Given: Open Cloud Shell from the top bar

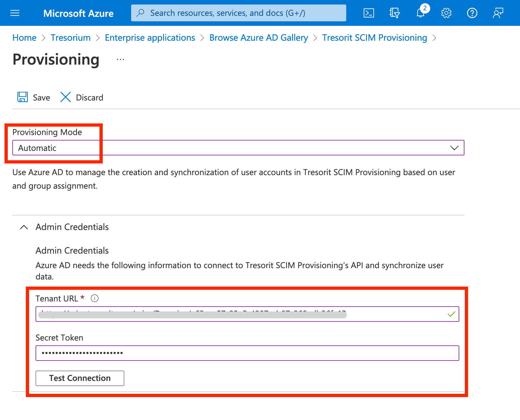Looking at the screenshot, I should tap(369, 13).
